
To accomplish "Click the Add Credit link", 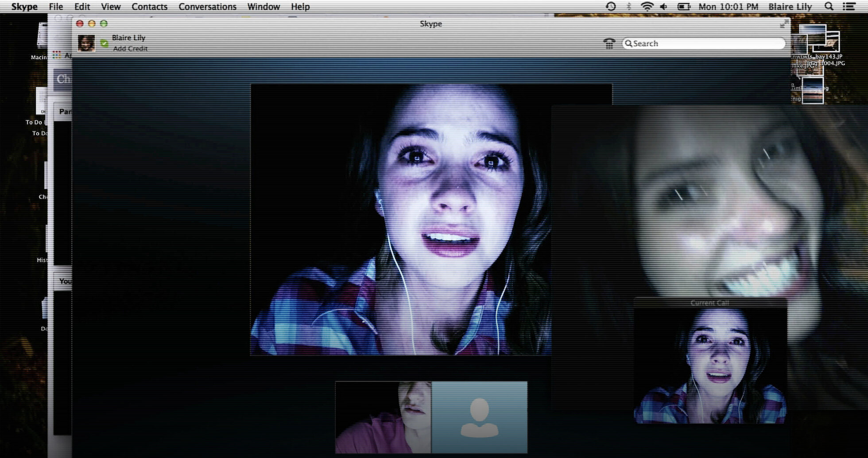I will 130,49.
